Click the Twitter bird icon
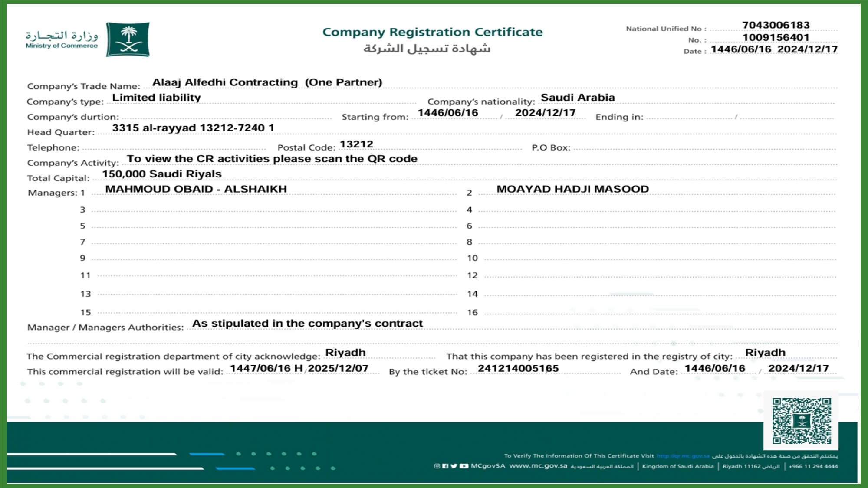The height and width of the screenshot is (488, 868). click(x=454, y=466)
